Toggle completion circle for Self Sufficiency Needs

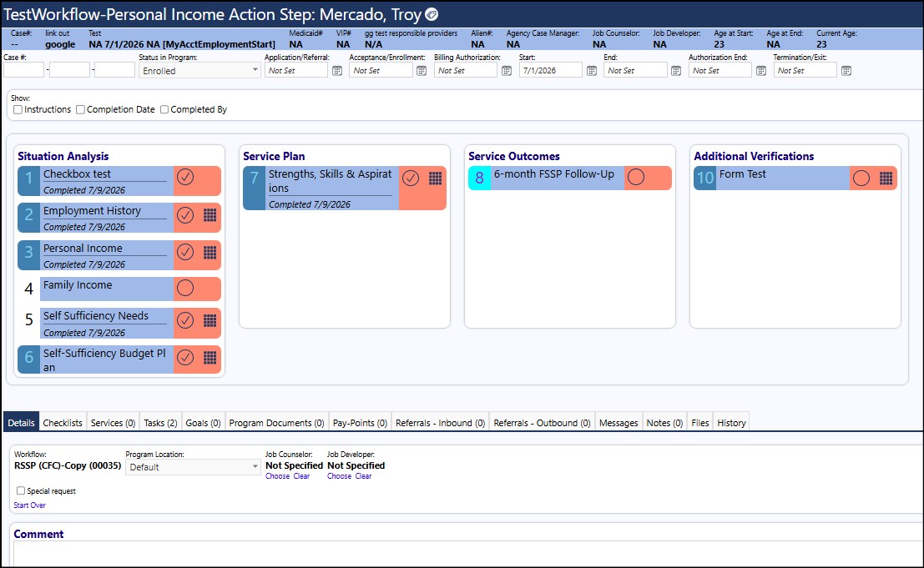pyautogui.click(x=185, y=320)
